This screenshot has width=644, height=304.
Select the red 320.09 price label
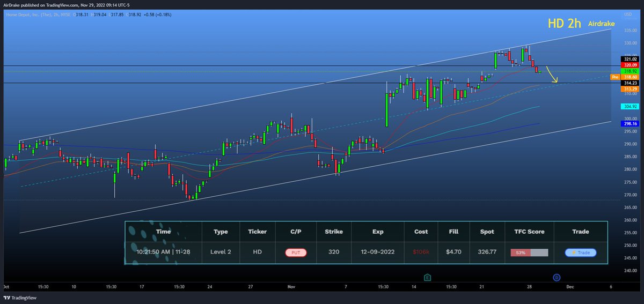pyautogui.click(x=631, y=65)
